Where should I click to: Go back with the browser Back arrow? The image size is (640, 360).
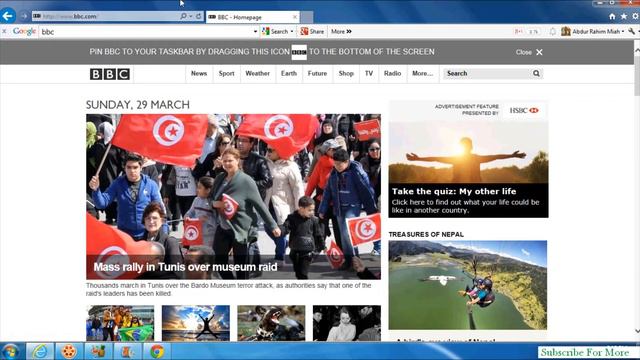click(7, 16)
